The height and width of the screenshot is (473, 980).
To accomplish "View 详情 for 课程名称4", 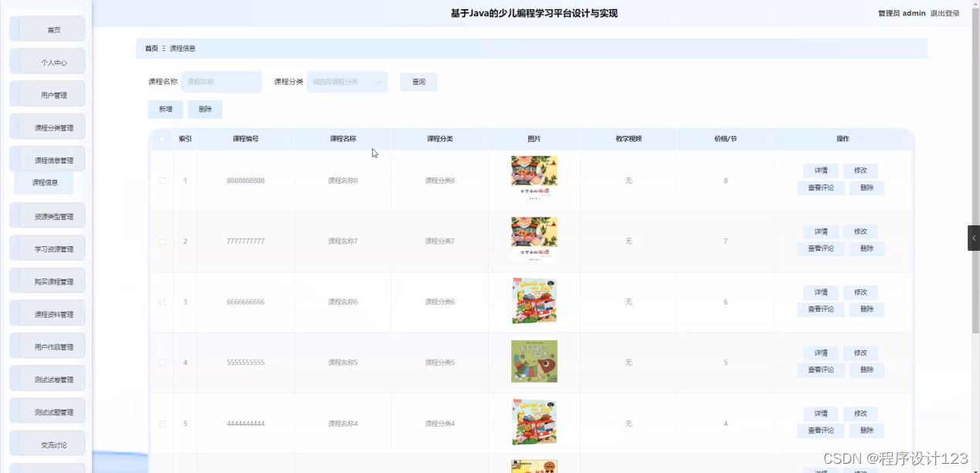I will (821, 414).
